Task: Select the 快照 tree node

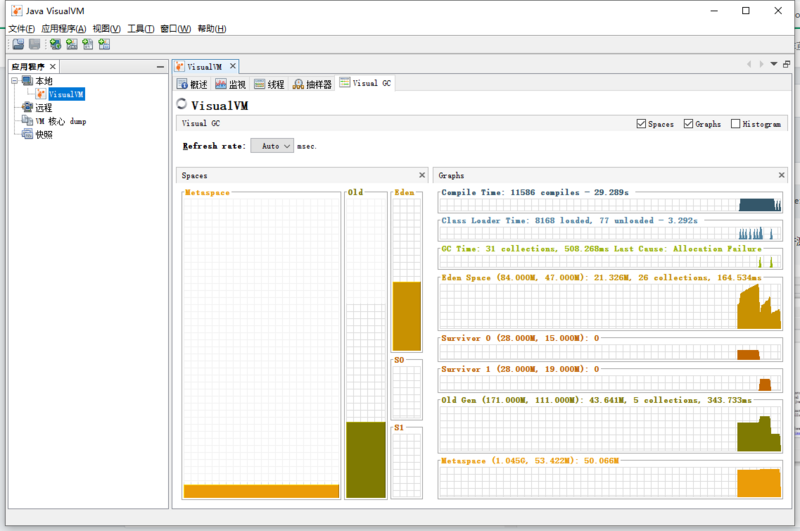Action: point(44,134)
